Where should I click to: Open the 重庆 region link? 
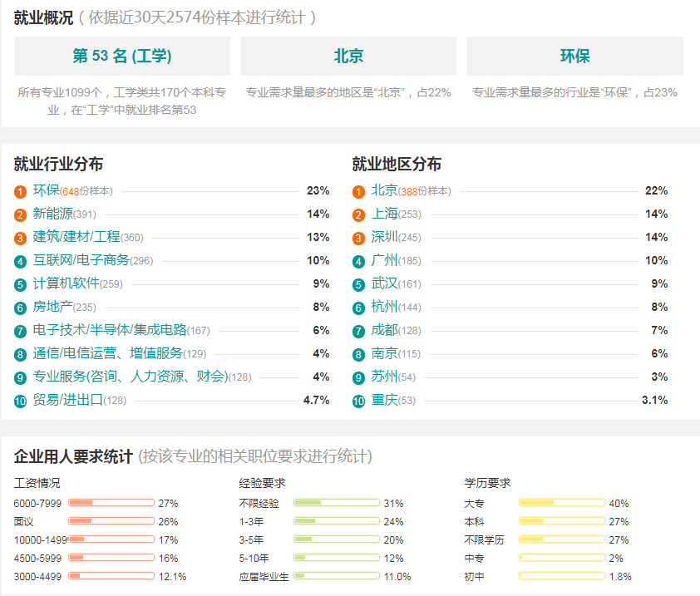point(384,400)
